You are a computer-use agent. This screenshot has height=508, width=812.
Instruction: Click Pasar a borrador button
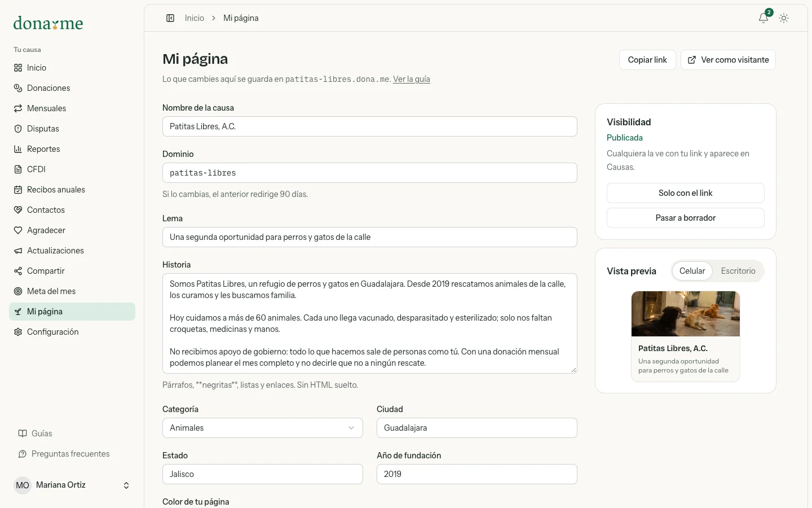click(x=686, y=218)
